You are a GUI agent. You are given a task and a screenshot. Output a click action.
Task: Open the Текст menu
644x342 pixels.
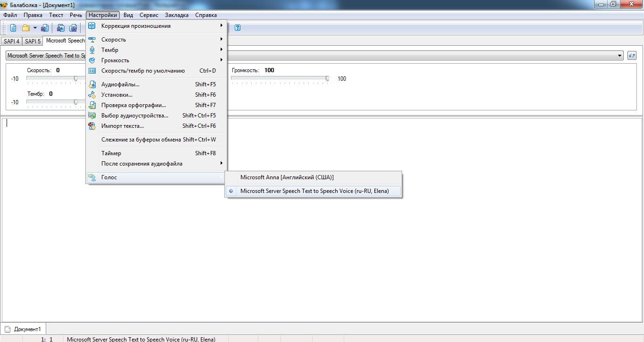click(x=56, y=15)
